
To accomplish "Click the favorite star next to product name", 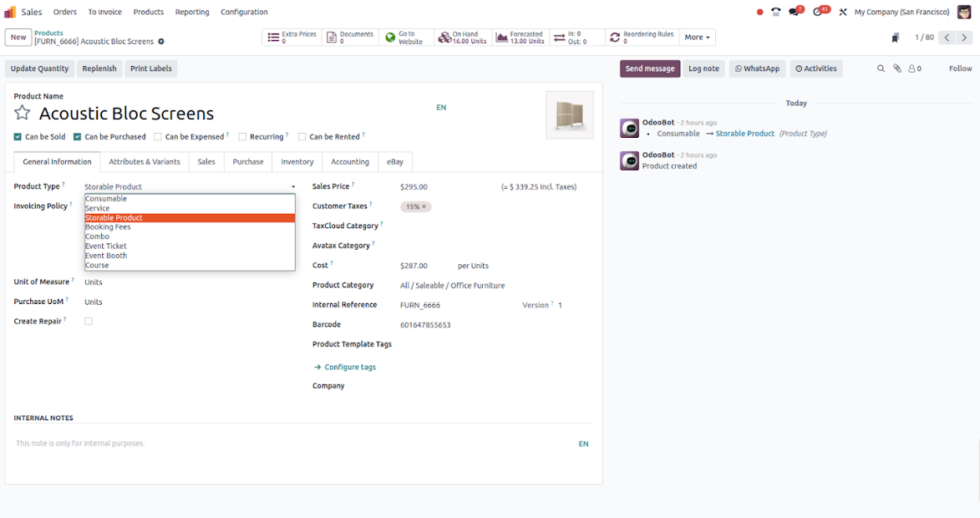I will [x=23, y=114].
